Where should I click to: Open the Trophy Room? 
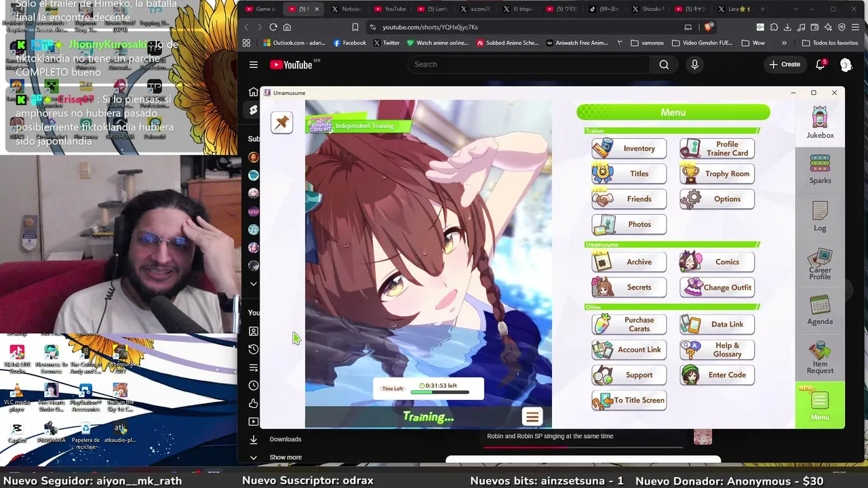point(717,174)
